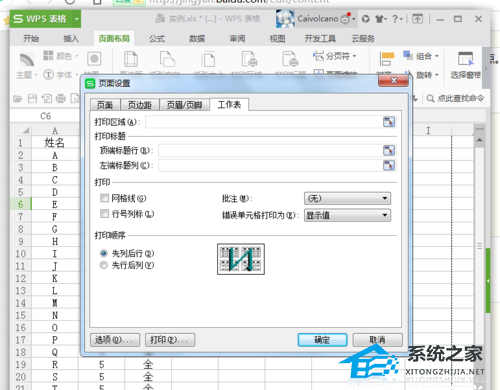500x390 pixels.
Task: Open the 数据 ribbon tab
Action: [x=197, y=39]
